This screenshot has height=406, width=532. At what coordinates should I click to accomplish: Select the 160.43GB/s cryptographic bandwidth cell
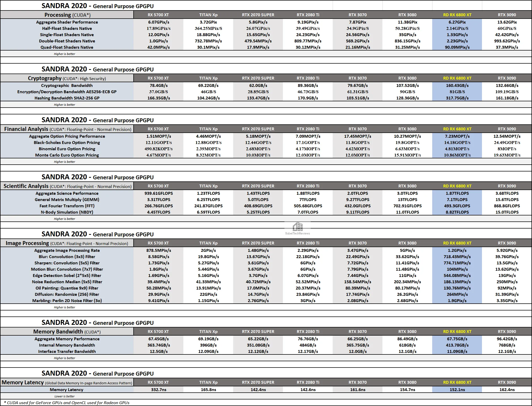click(x=457, y=86)
